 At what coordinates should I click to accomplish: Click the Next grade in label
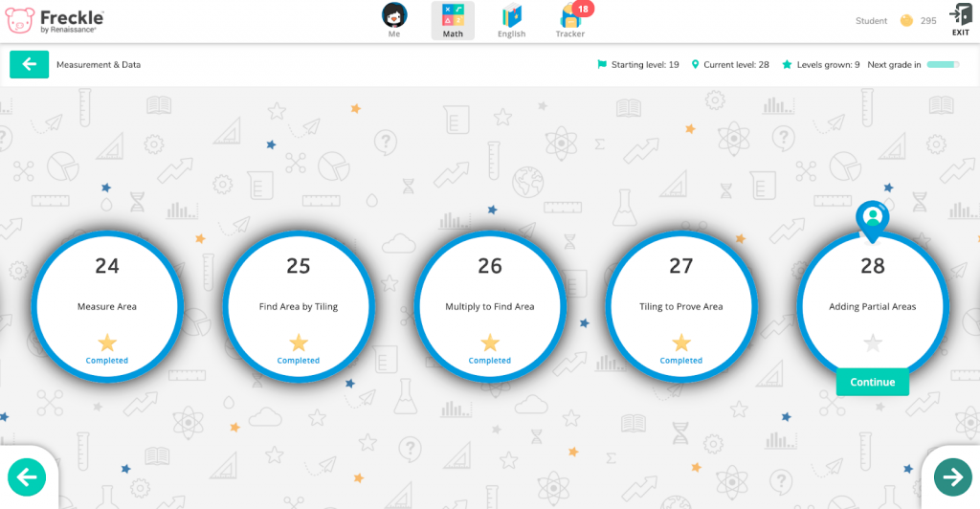click(894, 64)
